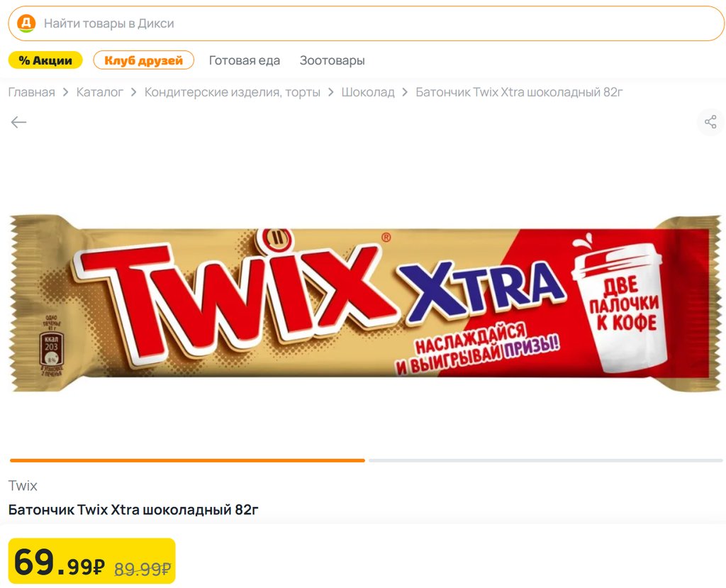Open "Кондитерские изделия, торты" breadcrumb
Viewport: 726px width, 588px height.
tap(233, 92)
